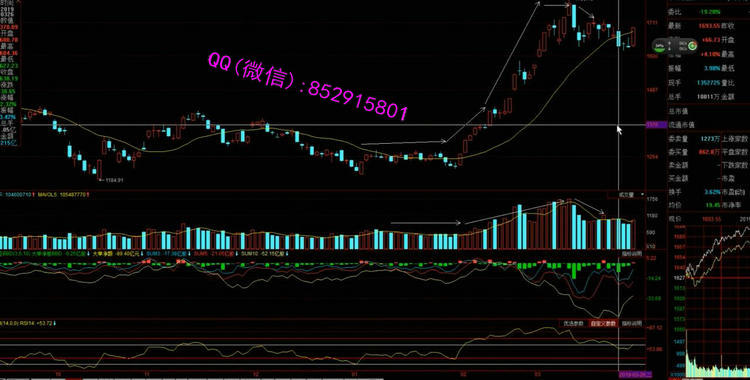The height and width of the screenshot is (380, 750).
Task: Click the 大单净额 indicator label
Action: [101, 253]
